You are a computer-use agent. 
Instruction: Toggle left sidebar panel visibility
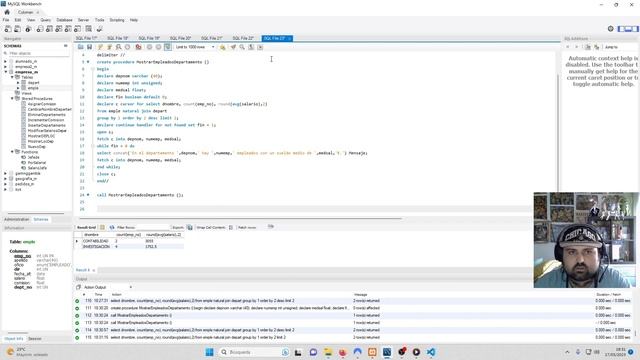pos(621,29)
